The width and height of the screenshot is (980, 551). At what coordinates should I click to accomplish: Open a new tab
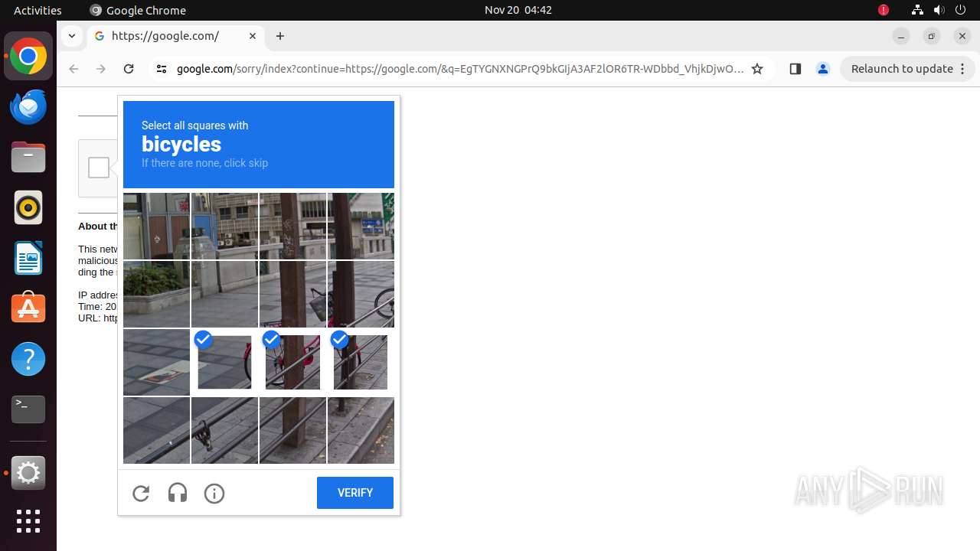pyautogui.click(x=280, y=36)
